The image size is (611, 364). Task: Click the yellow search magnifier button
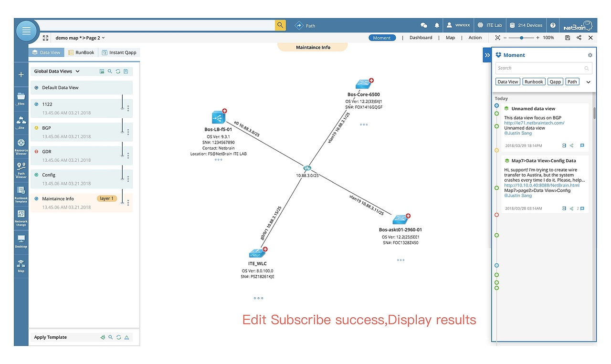pyautogui.click(x=280, y=25)
